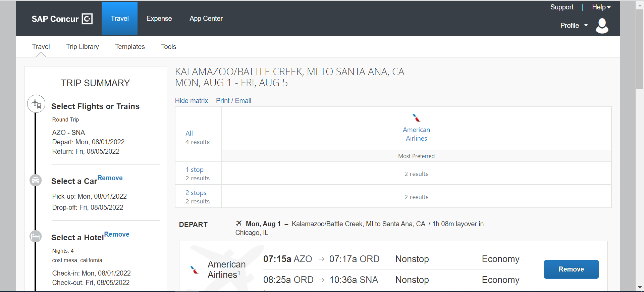Remove the hotel from trip summary
The width and height of the screenshot is (644, 292).
(x=117, y=234)
